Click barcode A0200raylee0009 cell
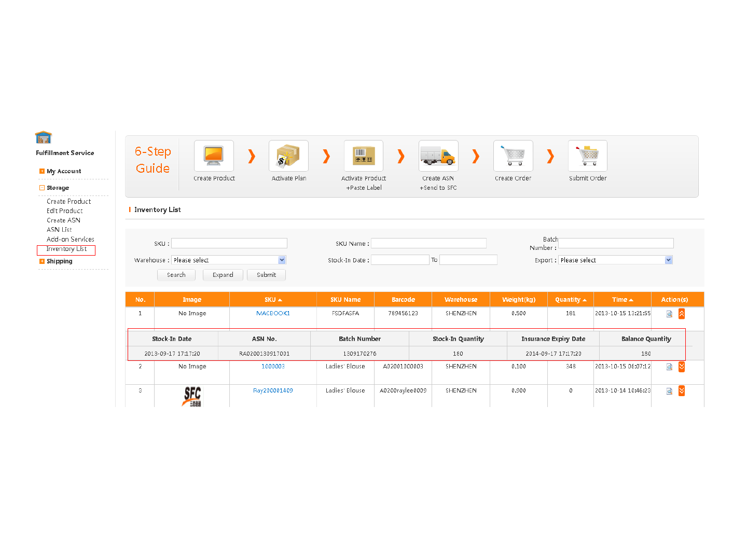This screenshot has height=560, width=747. [x=403, y=390]
